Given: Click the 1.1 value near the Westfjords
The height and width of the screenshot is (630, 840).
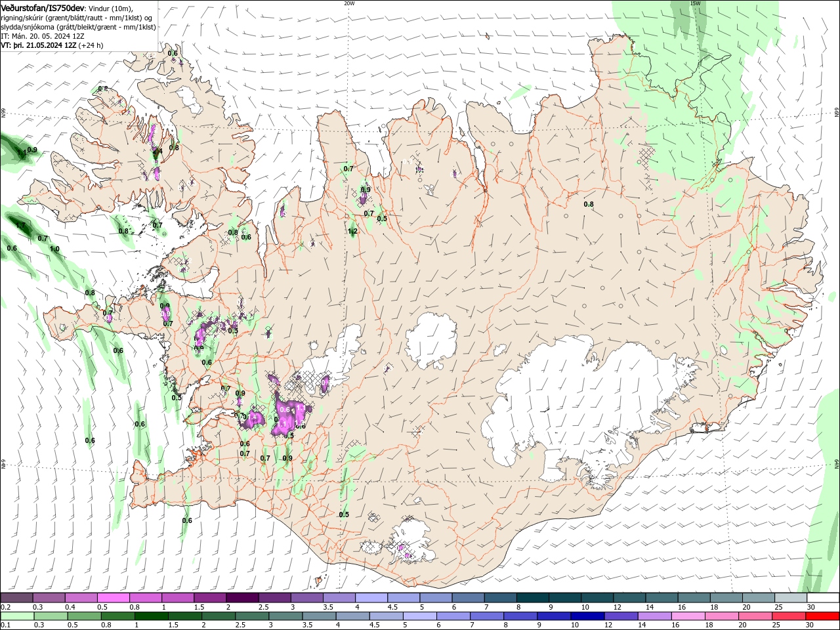Looking at the screenshot, I should point(21,152).
